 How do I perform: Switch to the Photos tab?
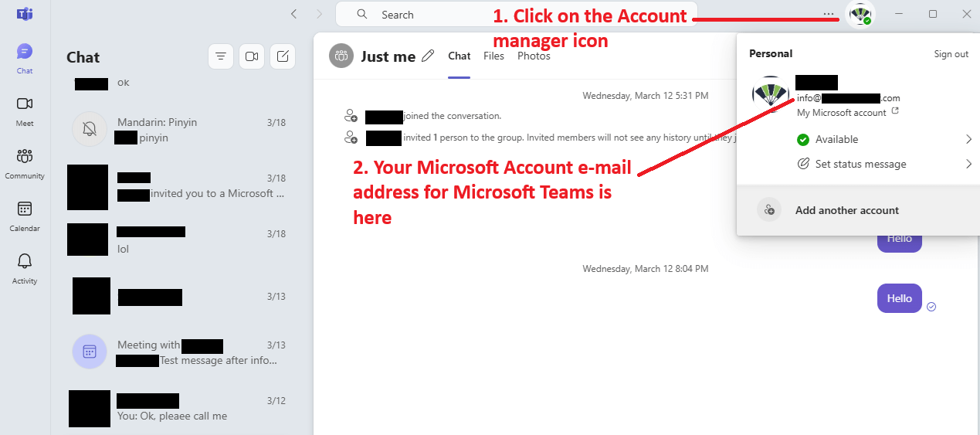(534, 56)
